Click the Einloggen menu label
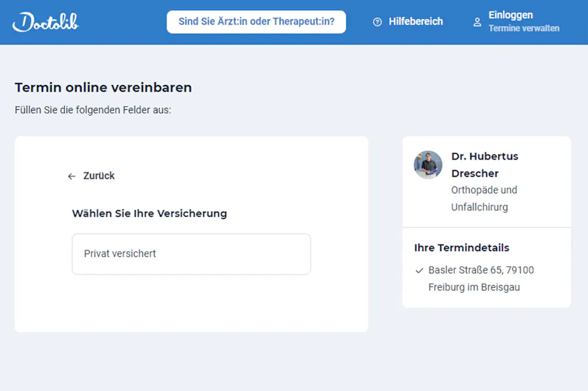Screen dimensions: 588x391 (510, 15)
